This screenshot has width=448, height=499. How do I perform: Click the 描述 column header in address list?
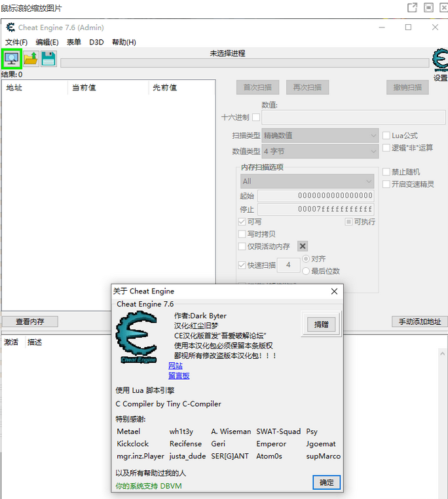coord(35,342)
